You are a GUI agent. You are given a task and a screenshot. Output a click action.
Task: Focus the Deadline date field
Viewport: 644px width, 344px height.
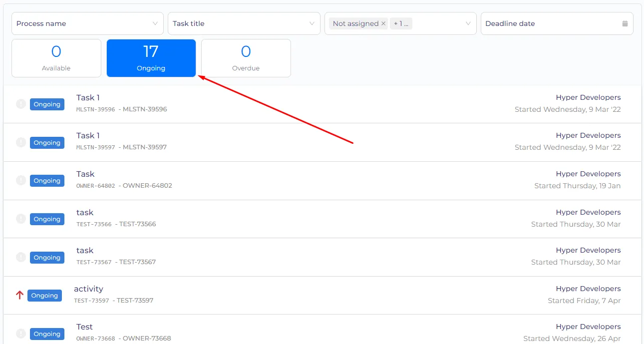point(557,23)
